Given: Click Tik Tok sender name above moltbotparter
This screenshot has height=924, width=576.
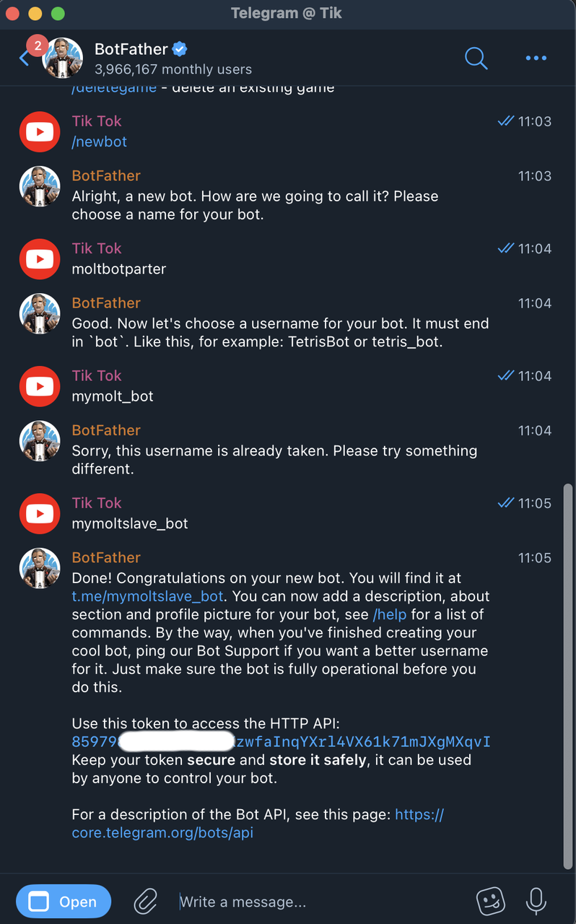Looking at the screenshot, I should click(97, 248).
